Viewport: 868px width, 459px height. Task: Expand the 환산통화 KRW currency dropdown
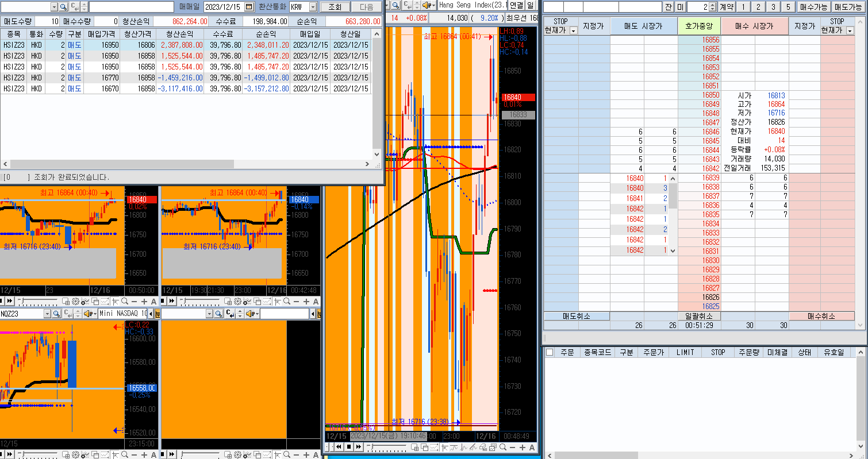(313, 7)
